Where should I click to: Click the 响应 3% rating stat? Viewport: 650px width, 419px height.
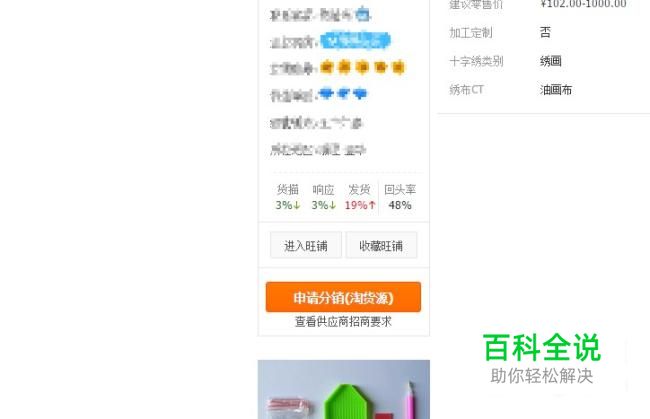point(323,197)
